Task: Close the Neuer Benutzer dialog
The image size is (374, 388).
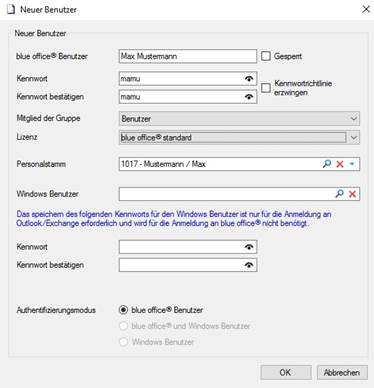Action: [366, 9]
